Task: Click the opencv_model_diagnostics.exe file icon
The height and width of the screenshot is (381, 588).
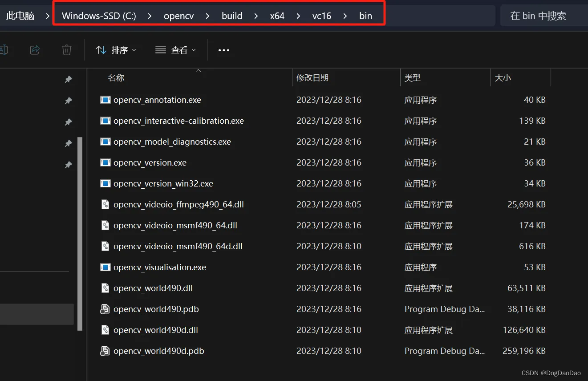Action: [105, 142]
